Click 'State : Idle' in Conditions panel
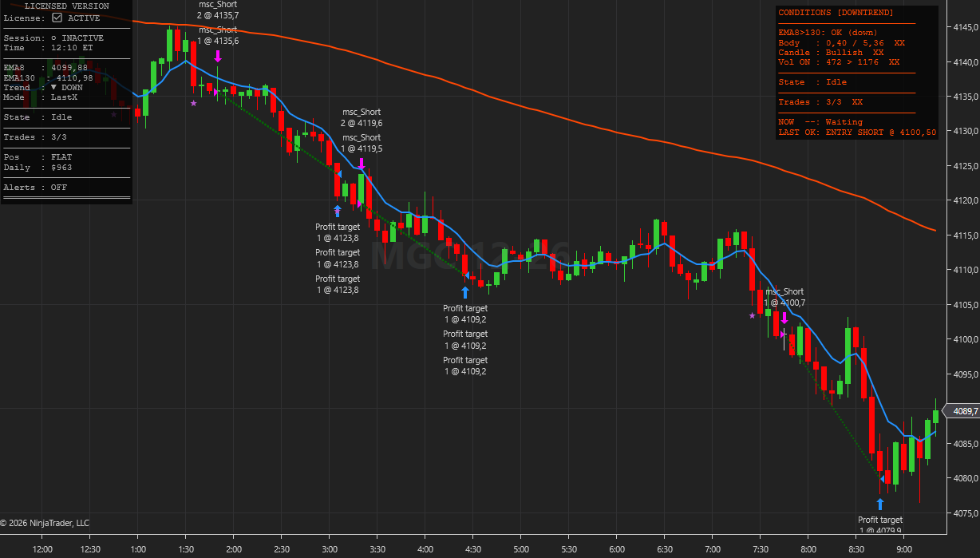The width and height of the screenshot is (980, 558). pyautogui.click(x=812, y=82)
